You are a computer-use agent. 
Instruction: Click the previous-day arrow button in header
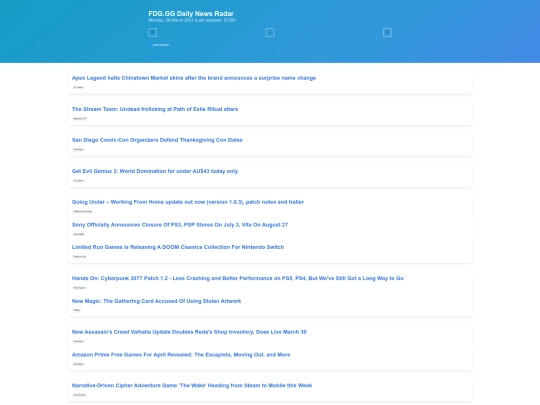[153, 32]
